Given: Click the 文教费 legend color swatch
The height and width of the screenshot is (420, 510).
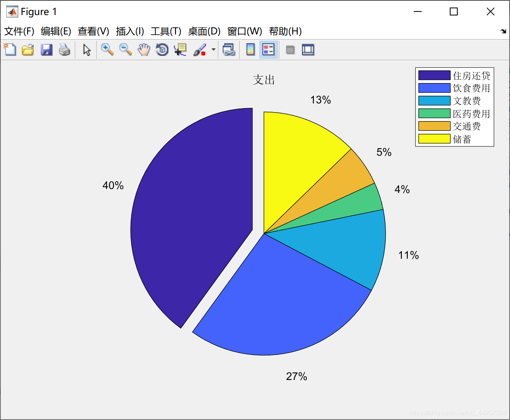Looking at the screenshot, I should point(434,101).
